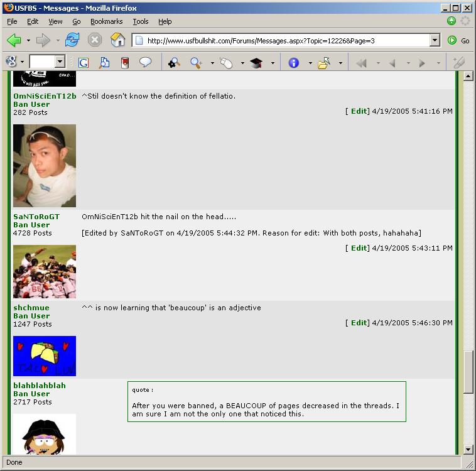Click the green Go button
Viewport: 476px width, 471px height.
(x=458, y=40)
